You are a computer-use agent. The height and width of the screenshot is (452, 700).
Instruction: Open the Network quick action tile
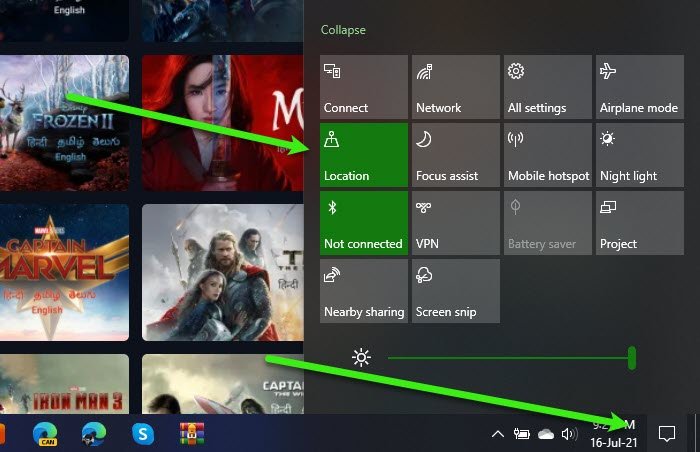[456, 87]
